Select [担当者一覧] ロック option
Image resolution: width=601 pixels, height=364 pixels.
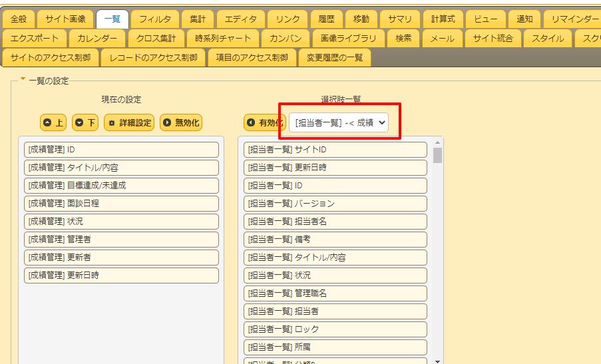[335, 329]
